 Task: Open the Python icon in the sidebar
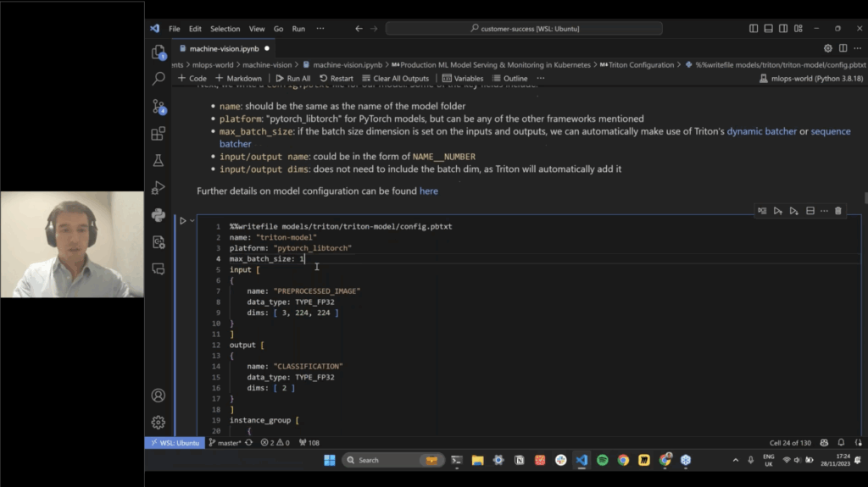pos(159,214)
